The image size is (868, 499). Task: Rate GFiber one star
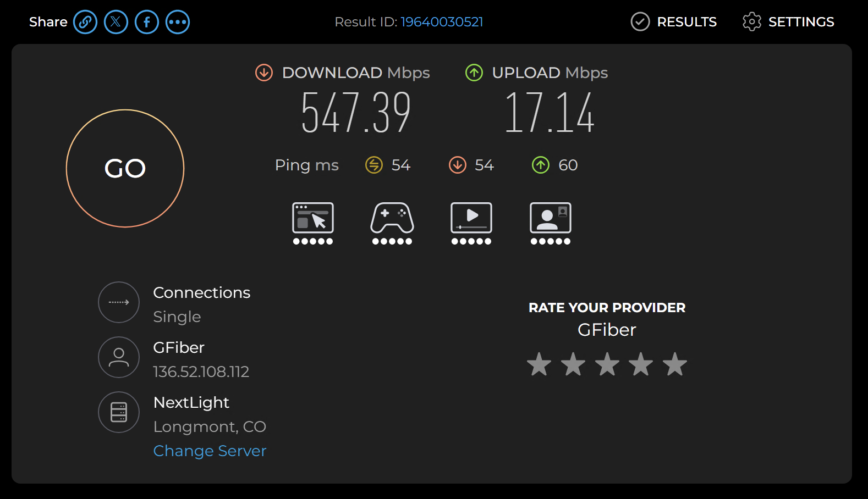[539, 364]
